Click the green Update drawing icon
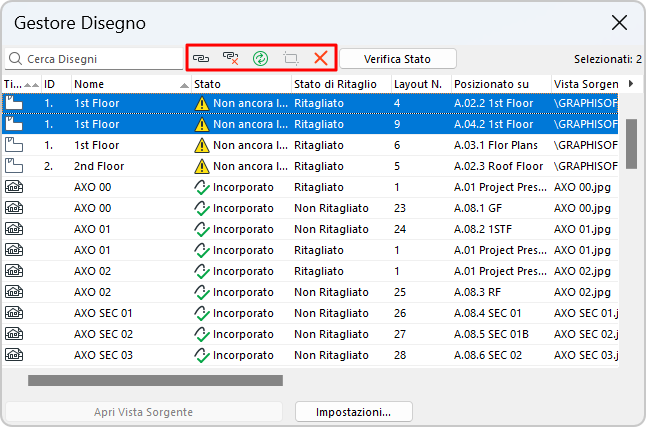Screen dimensions: 646x427 click(260, 59)
